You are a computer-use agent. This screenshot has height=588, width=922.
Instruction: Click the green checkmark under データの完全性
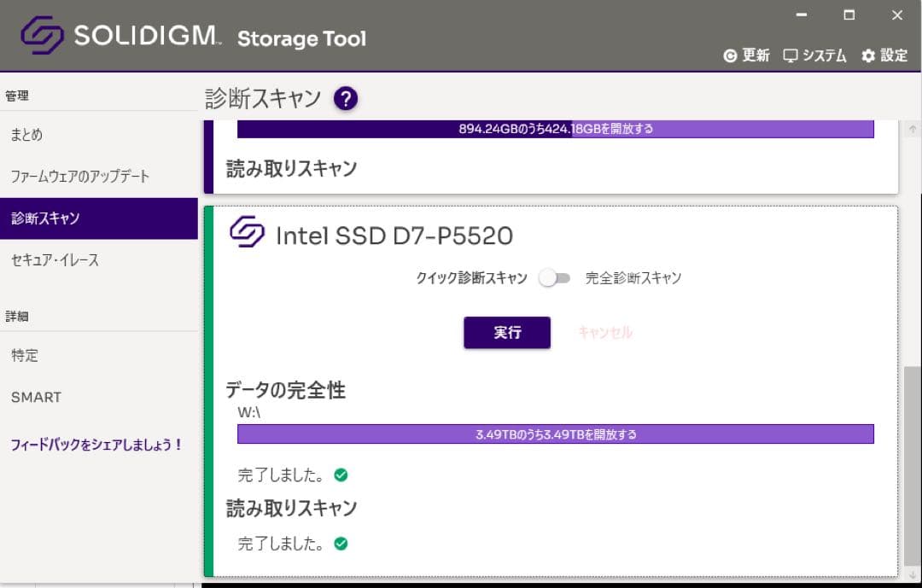(341, 474)
